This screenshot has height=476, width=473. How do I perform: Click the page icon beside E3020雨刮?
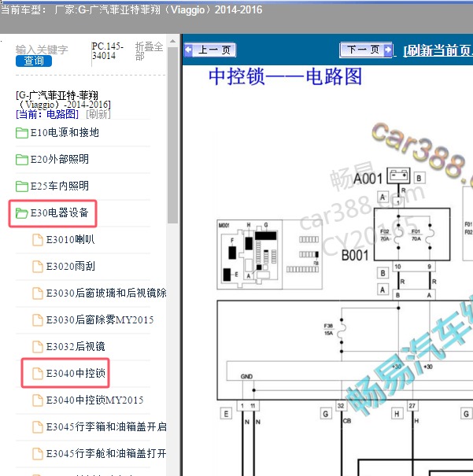click(38, 267)
